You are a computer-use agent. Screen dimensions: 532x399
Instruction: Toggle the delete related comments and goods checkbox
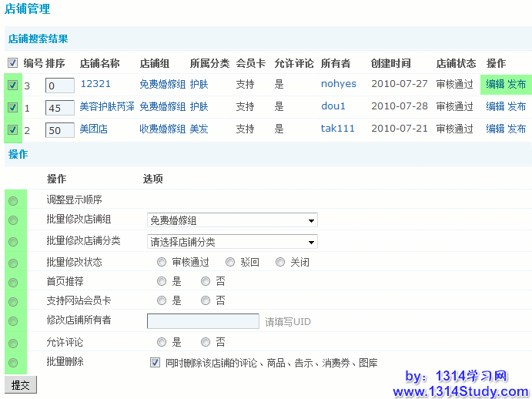pyautogui.click(x=156, y=362)
